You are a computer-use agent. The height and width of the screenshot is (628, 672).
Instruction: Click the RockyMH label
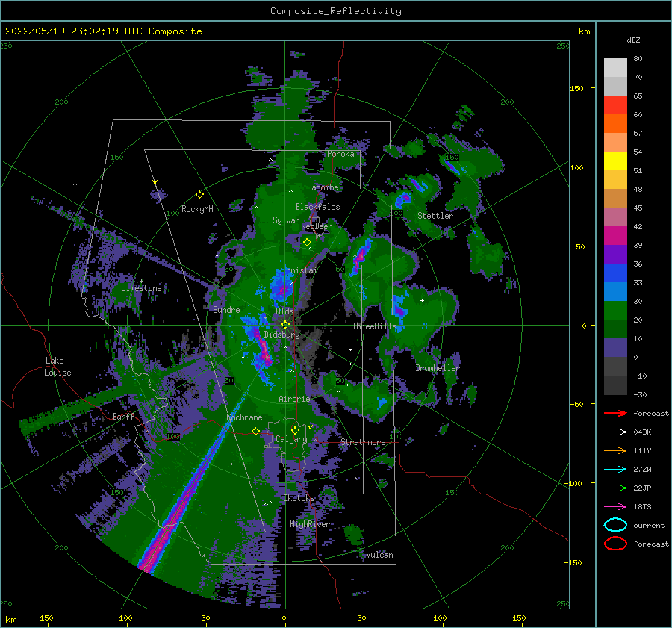[197, 209]
